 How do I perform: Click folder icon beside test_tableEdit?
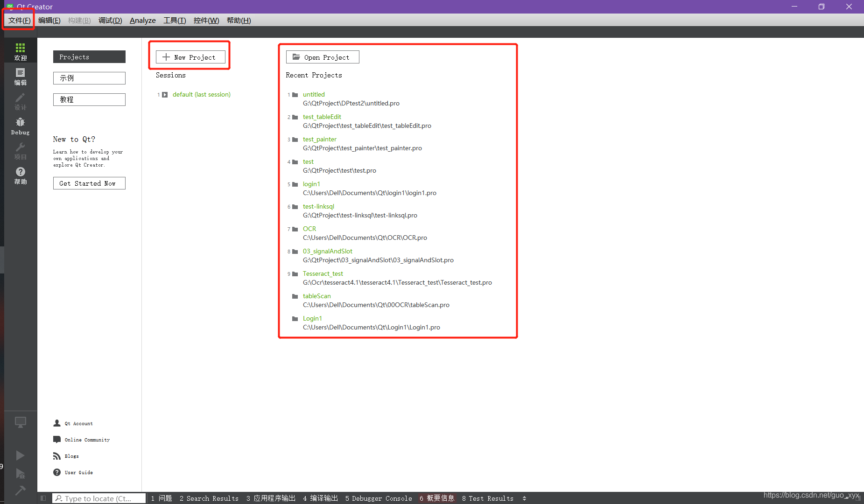click(295, 117)
